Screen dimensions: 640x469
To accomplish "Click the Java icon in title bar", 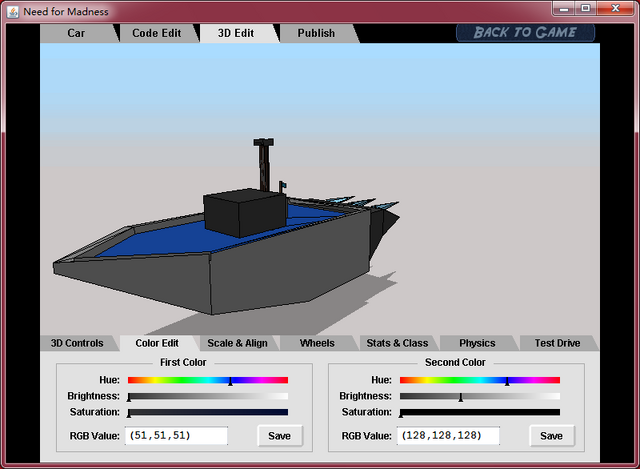I will pos(13,11).
